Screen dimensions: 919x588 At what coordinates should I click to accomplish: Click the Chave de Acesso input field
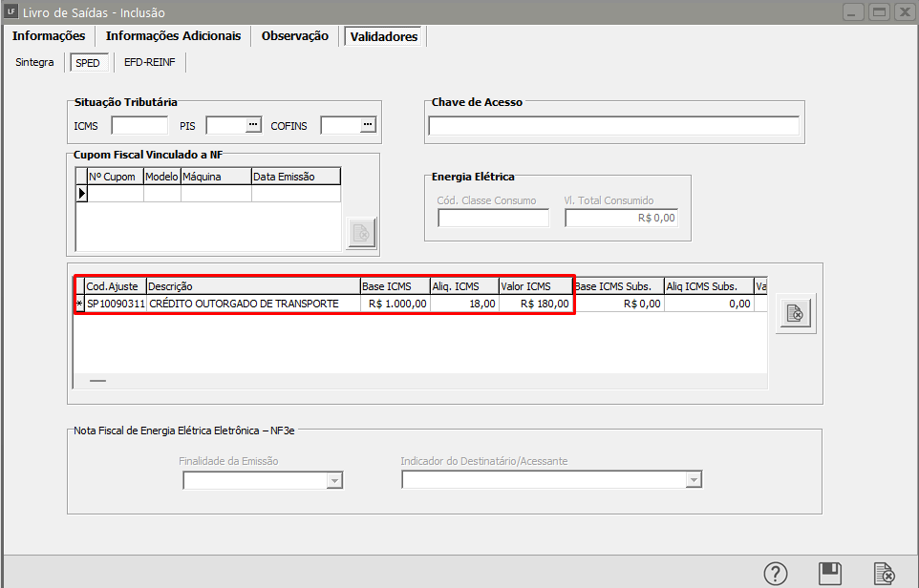(613, 126)
